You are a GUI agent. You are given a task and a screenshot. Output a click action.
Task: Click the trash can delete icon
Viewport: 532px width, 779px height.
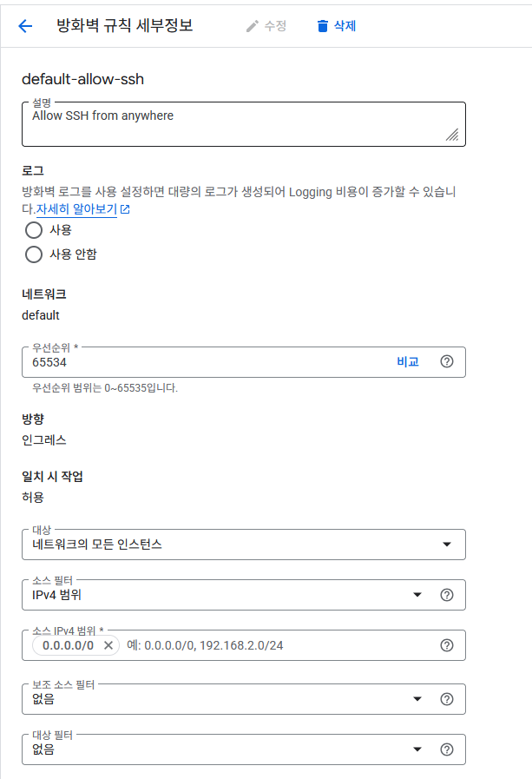(323, 26)
